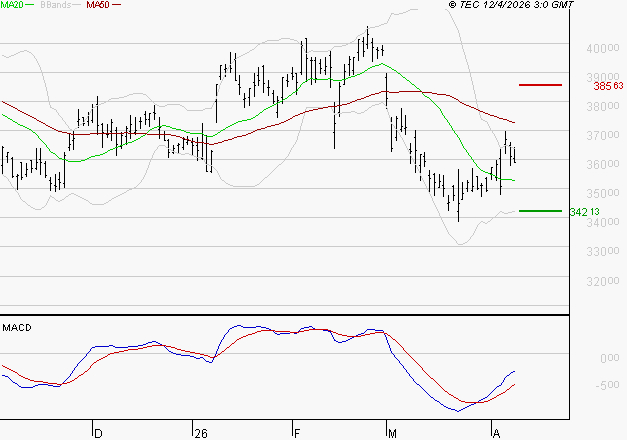Click the 370.00 price axis label

click(x=603, y=135)
